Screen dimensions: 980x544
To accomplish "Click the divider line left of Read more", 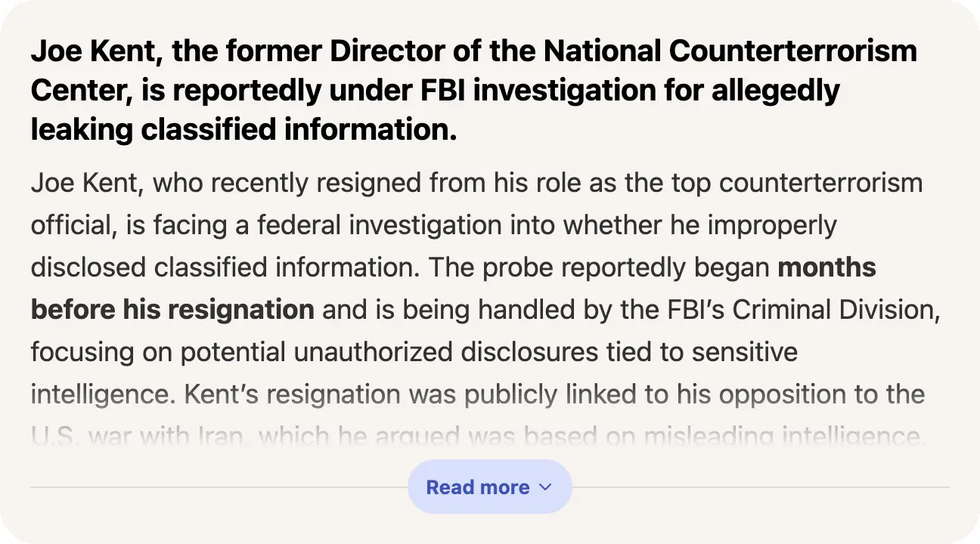I will click(219, 487).
